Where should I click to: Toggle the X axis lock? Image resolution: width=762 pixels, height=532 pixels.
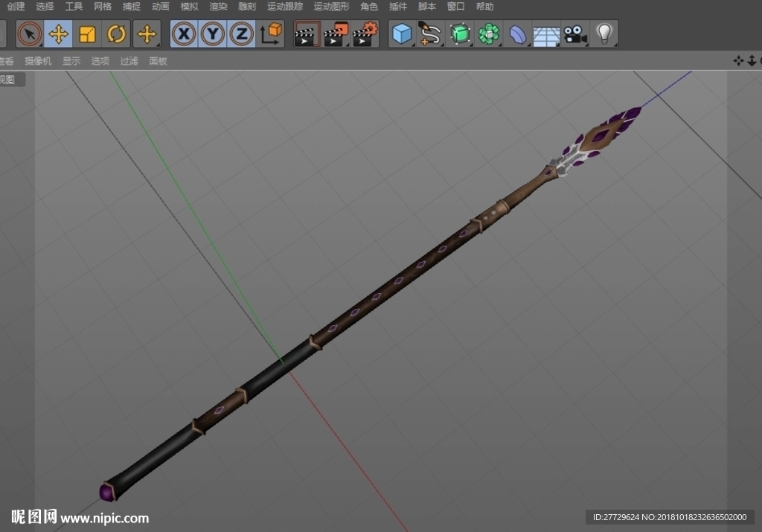(x=184, y=34)
